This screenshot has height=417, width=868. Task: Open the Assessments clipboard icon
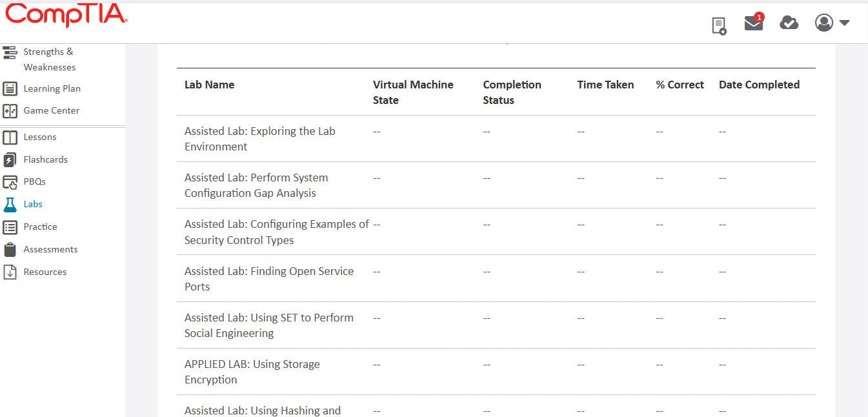pyautogui.click(x=10, y=249)
